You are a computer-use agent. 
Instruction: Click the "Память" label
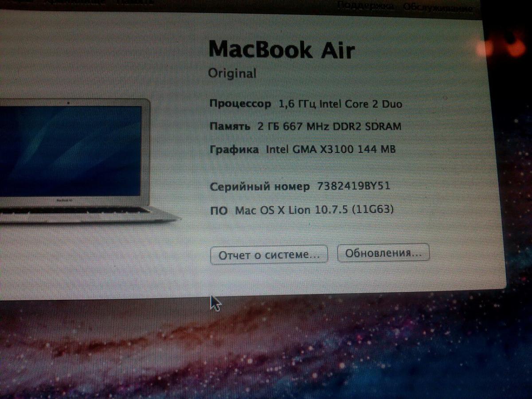[230, 126]
